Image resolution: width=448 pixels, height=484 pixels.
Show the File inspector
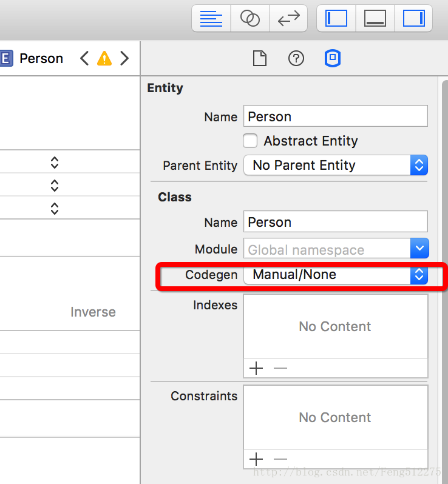tap(260, 59)
